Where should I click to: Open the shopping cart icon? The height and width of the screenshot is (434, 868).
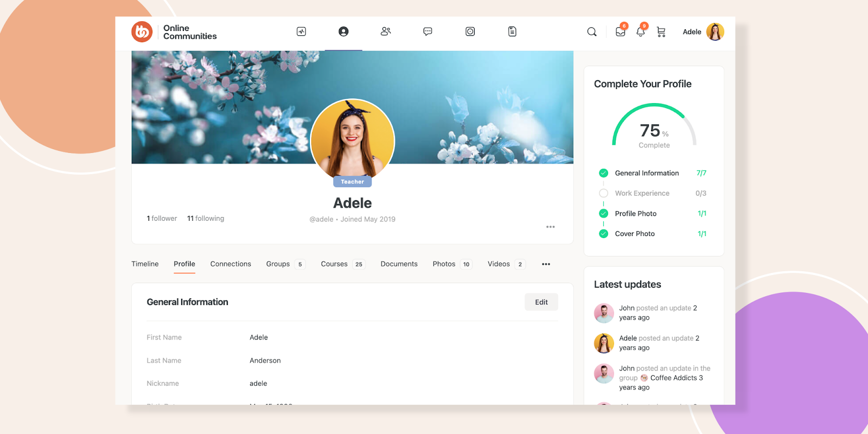click(x=661, y=32)
